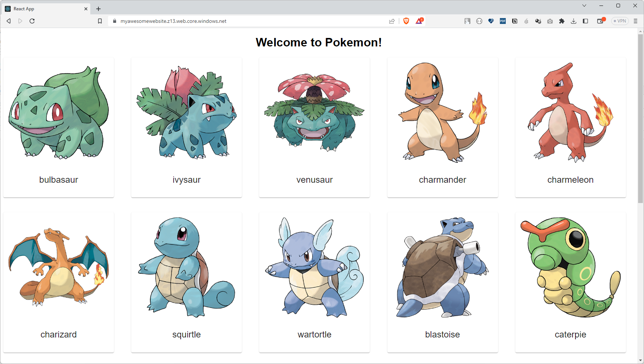Click the heart-and-magnifier extension icon
Image resolution: width=644 pixels, height=364 pixels.
coord(491,21)
